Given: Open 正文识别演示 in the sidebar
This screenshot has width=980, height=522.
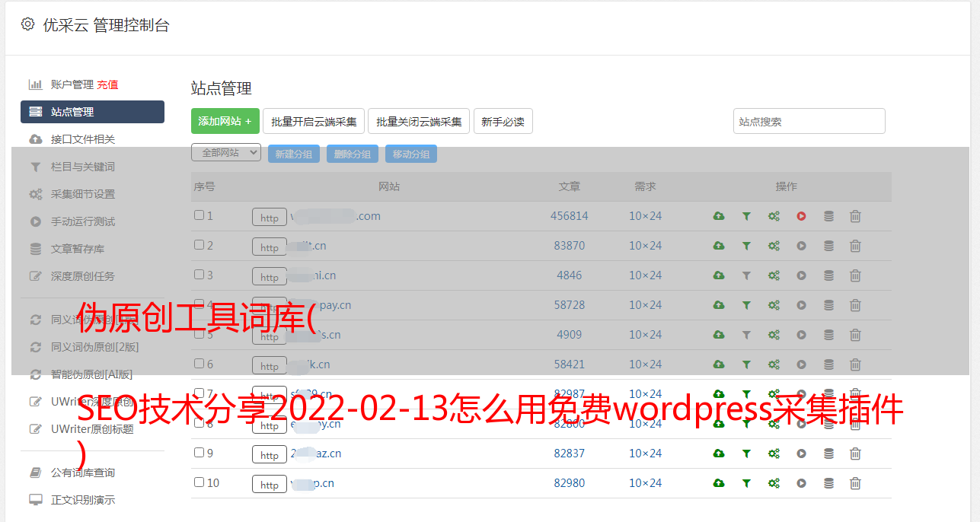Looking at the screenshot, I should point(83,500).
